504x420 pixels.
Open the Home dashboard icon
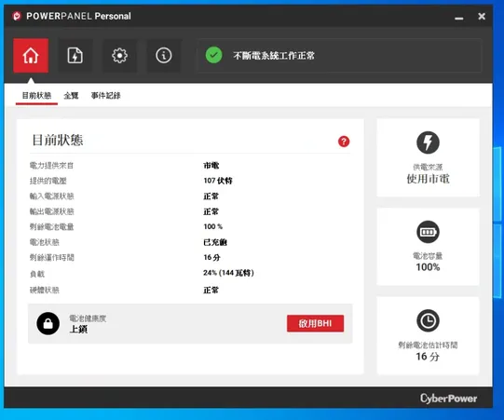[x=31, y=56]
